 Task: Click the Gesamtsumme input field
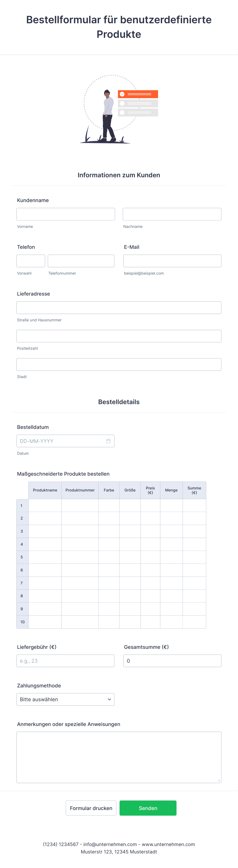(172, 660)
